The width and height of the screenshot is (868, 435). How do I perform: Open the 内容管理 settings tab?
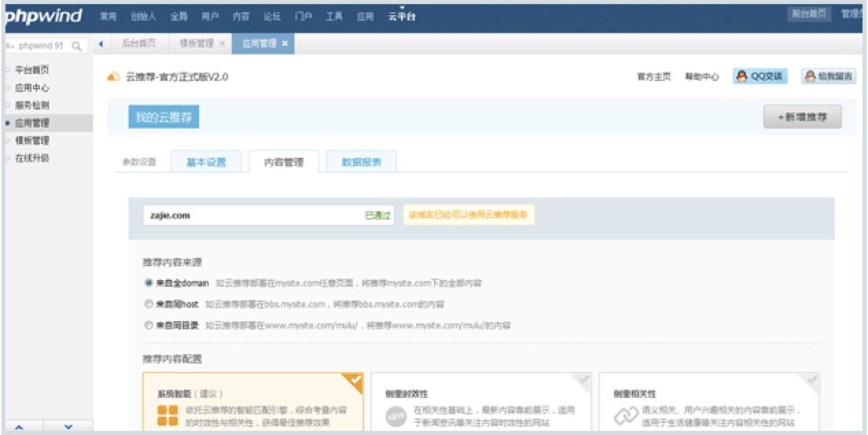[x=284, y=162]
